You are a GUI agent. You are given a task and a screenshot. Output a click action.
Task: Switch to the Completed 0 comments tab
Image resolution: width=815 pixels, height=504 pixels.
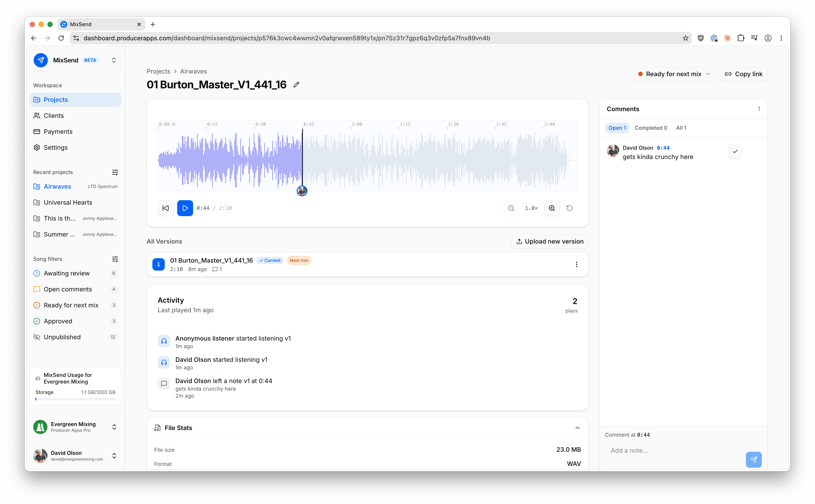click(x=651, y=128)
